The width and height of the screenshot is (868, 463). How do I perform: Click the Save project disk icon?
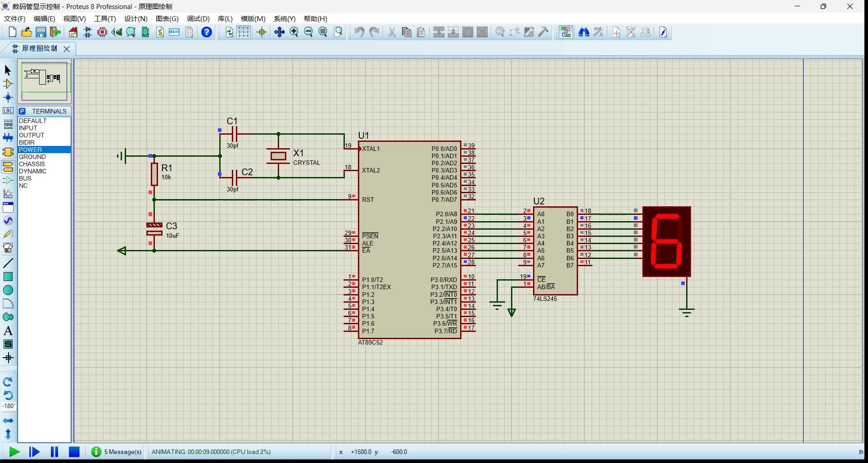coord(41,32)
